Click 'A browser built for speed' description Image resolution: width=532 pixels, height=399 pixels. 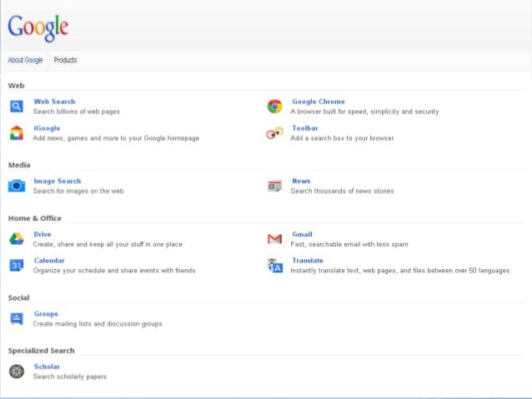[x=364, y=112]
